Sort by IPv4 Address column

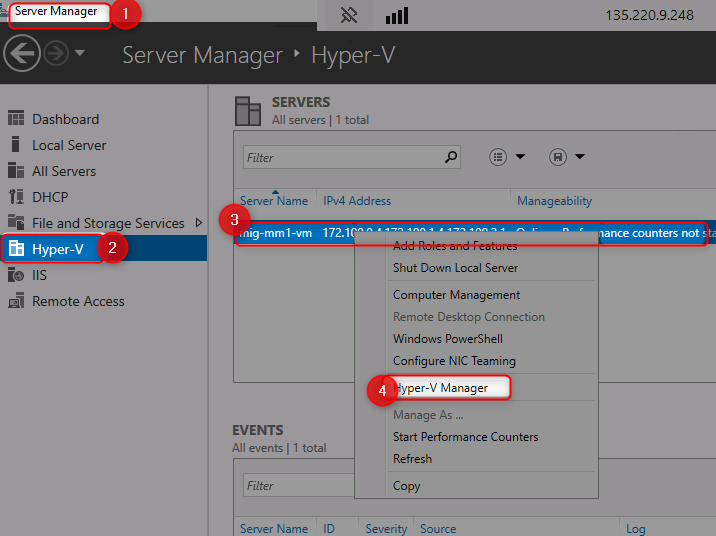click(x=357, y=201)
